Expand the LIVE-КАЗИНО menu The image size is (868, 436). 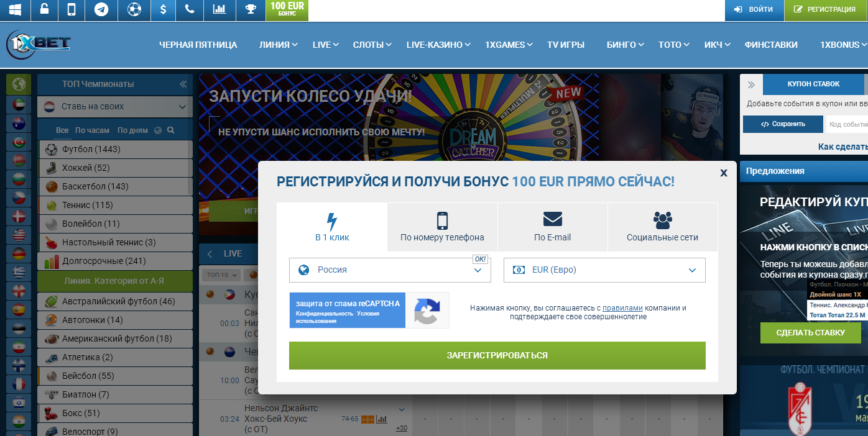(x=438, y=45)
